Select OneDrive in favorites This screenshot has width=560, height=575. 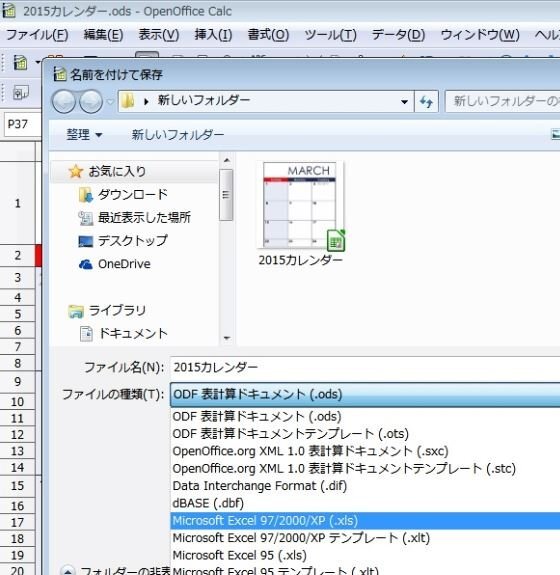pyautogui.click(x=124, y=264)
